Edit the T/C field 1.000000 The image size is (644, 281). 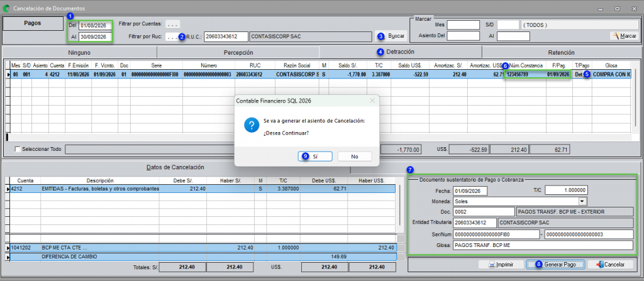pyautogui.click(x=567, y=190)
